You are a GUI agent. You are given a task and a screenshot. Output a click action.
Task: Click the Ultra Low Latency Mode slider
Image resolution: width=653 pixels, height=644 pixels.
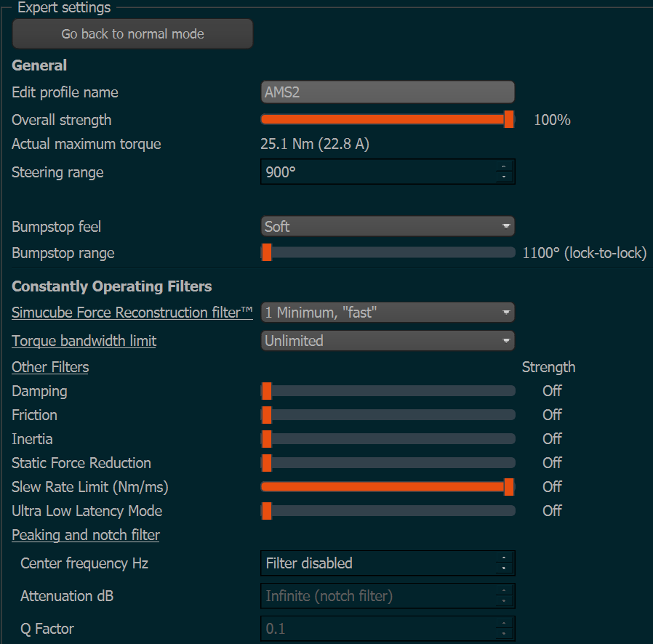(387, 511)
